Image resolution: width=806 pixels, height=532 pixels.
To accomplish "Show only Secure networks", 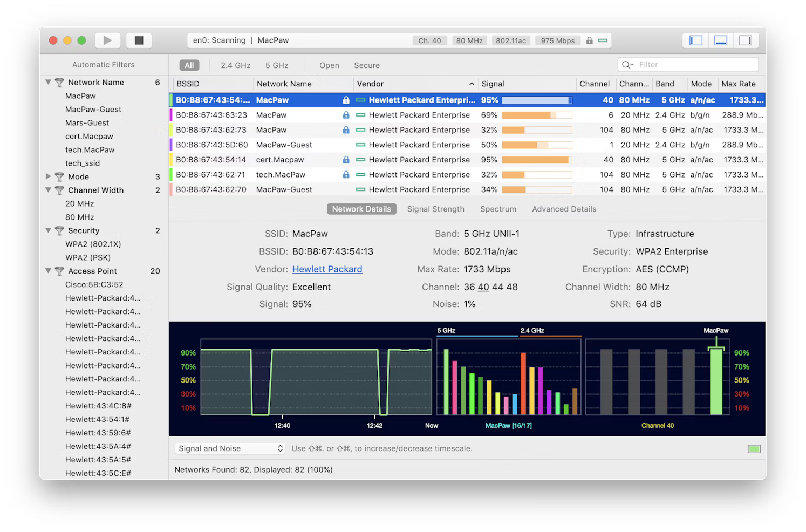I will 367,65.
